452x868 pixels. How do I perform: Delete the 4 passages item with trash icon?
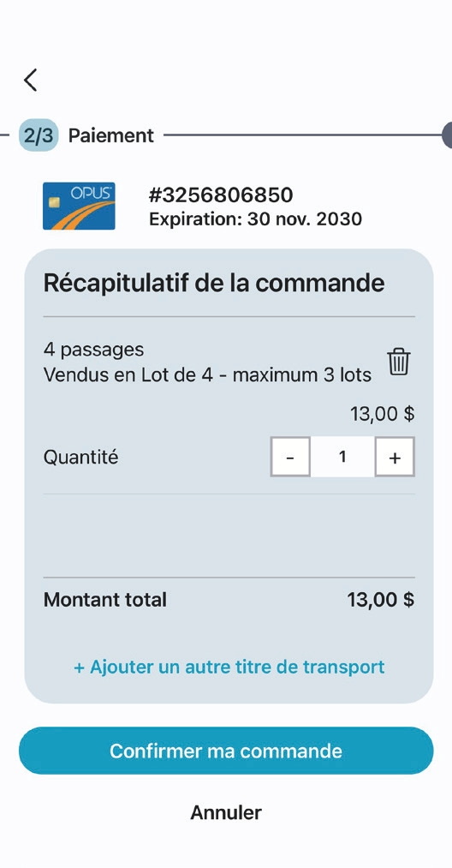[x=399, y=362]
